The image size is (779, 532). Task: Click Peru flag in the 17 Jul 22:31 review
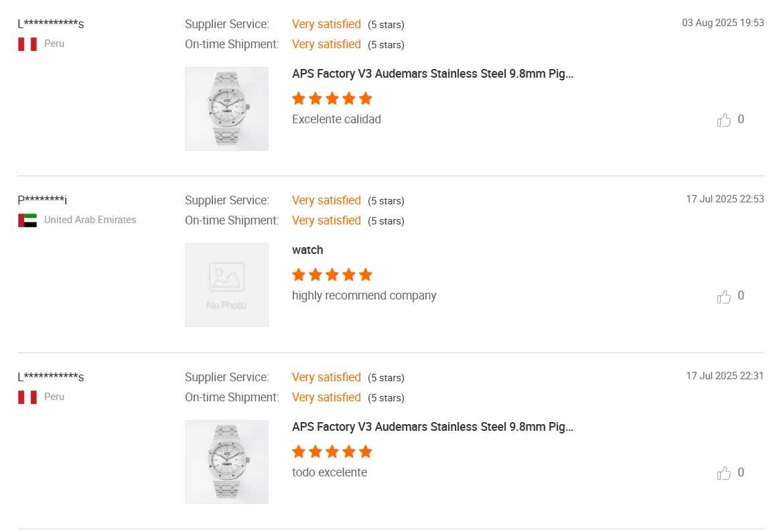click(27, 397)
